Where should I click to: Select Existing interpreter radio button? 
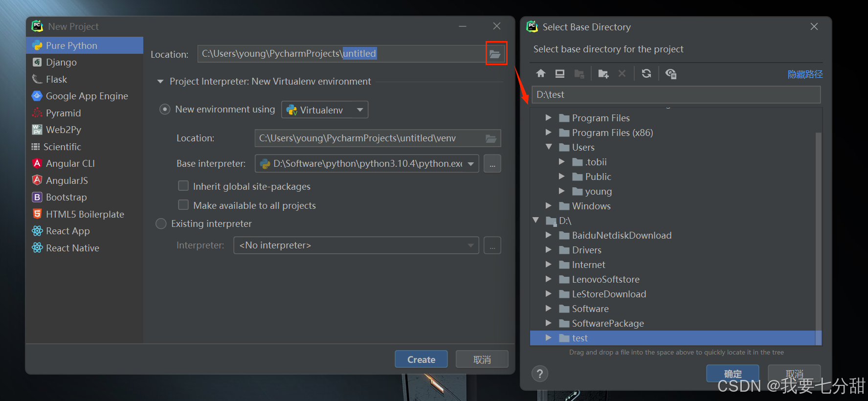click(161, 224)
